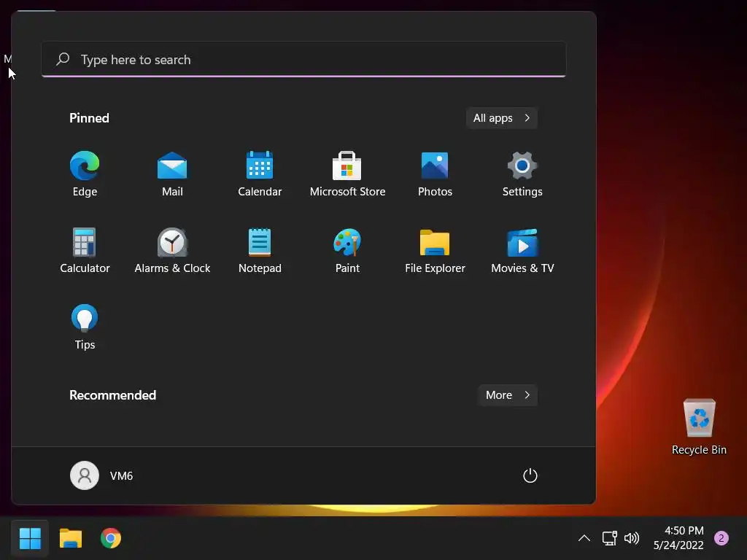Open the Calendar app
This screenshot has height=560, width=747.
[260, 174]
